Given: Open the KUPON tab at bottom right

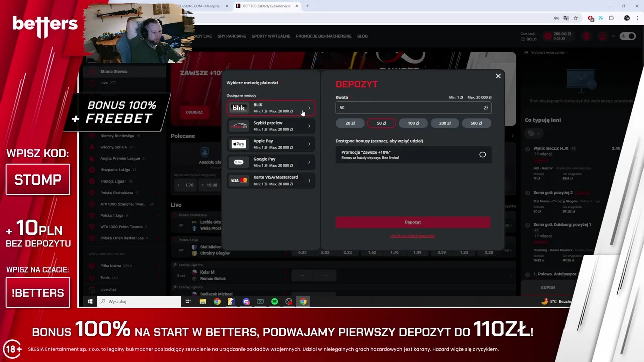Looking at the screenshot, I should (548, 288).
